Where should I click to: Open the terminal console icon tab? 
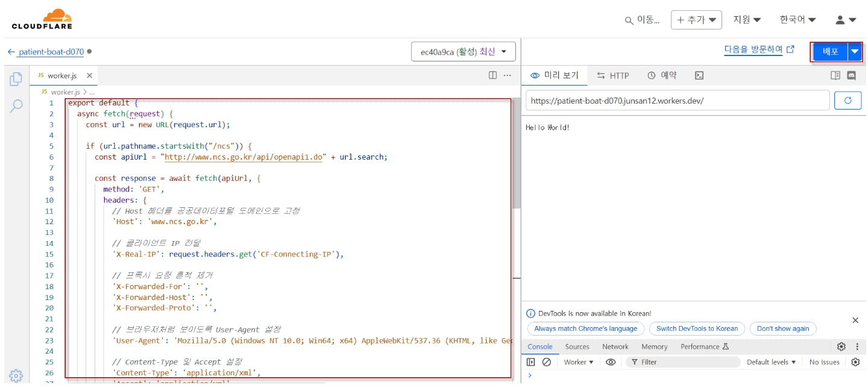click(x=699, y=75)
